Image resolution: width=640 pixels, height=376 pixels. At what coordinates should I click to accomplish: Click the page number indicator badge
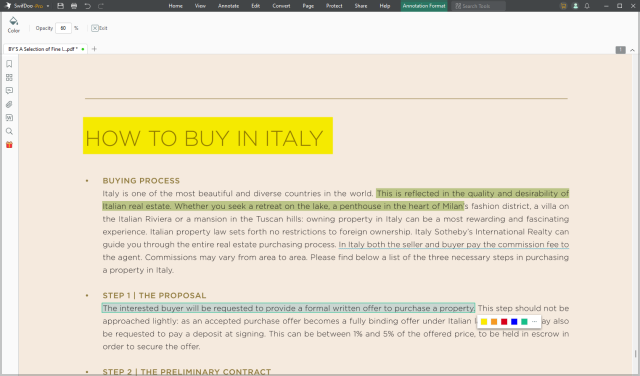(x=620, y=50)
